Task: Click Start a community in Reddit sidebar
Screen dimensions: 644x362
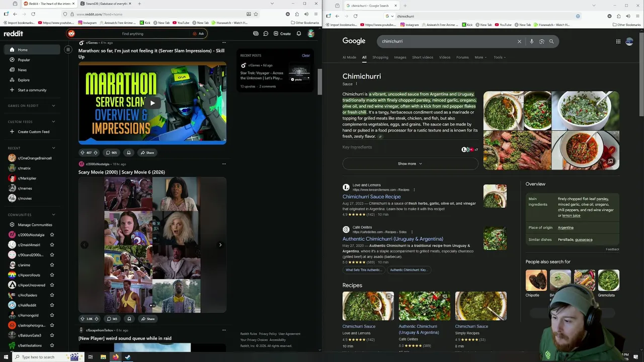Action: 32,90
